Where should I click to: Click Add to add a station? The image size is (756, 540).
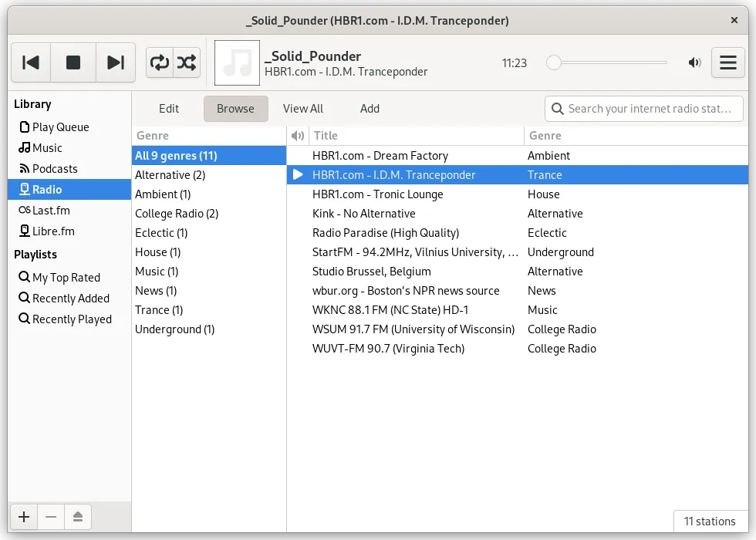click(x=370, y=109)
